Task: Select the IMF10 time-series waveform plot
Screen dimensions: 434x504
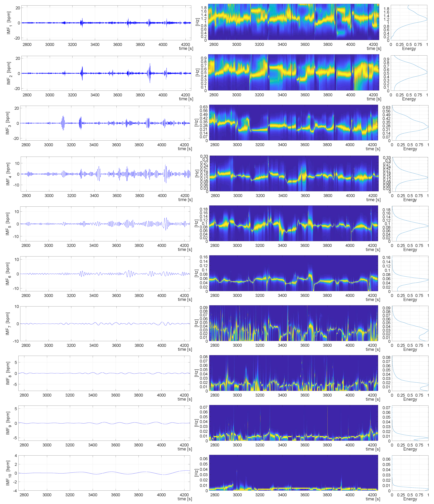Action: tap(104, 473)
